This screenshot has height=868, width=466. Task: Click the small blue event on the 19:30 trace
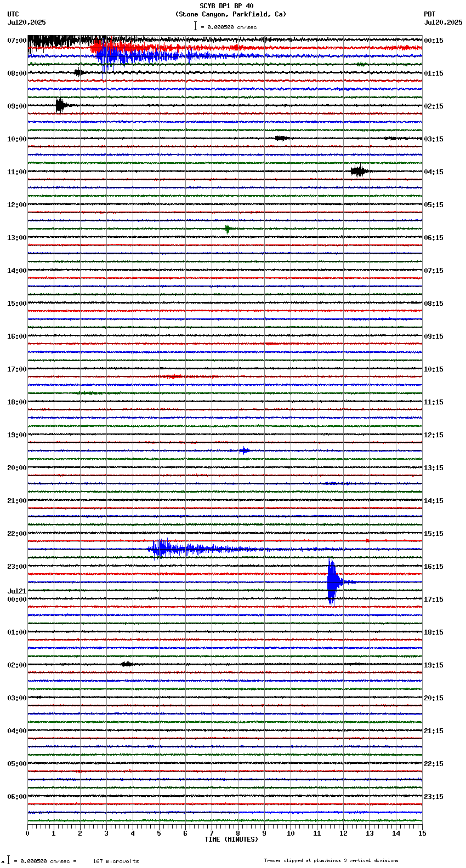pyautogui.click(x=244, y=450)
